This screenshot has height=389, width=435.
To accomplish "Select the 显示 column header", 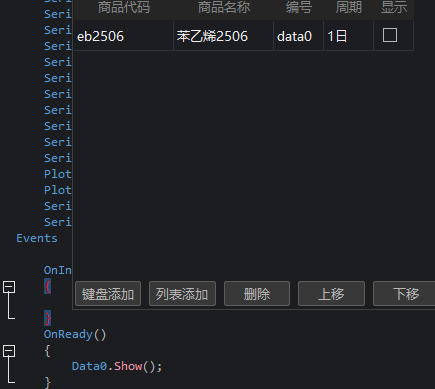I will click(394, 8).
